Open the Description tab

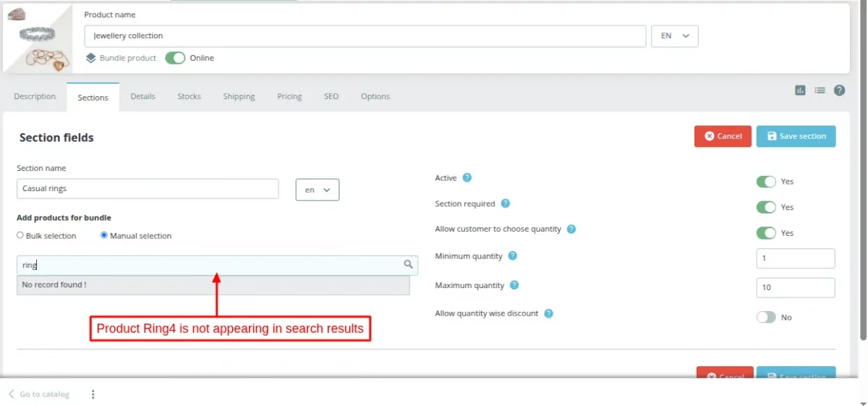tap(35, 96)
